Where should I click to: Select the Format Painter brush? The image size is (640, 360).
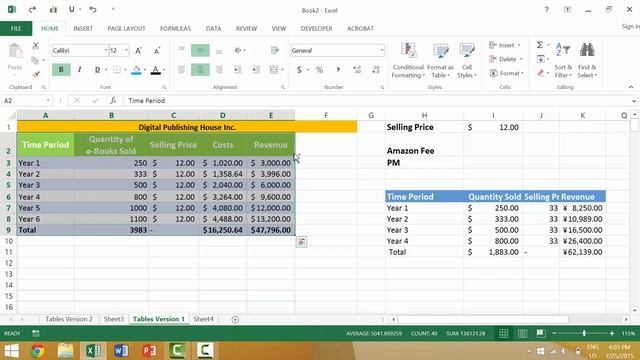tap(36, 74)
